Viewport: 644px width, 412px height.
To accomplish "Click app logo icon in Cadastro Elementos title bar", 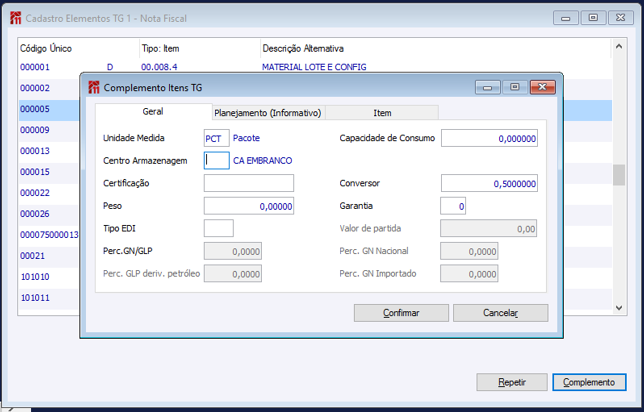I will [x=16, y=18].
